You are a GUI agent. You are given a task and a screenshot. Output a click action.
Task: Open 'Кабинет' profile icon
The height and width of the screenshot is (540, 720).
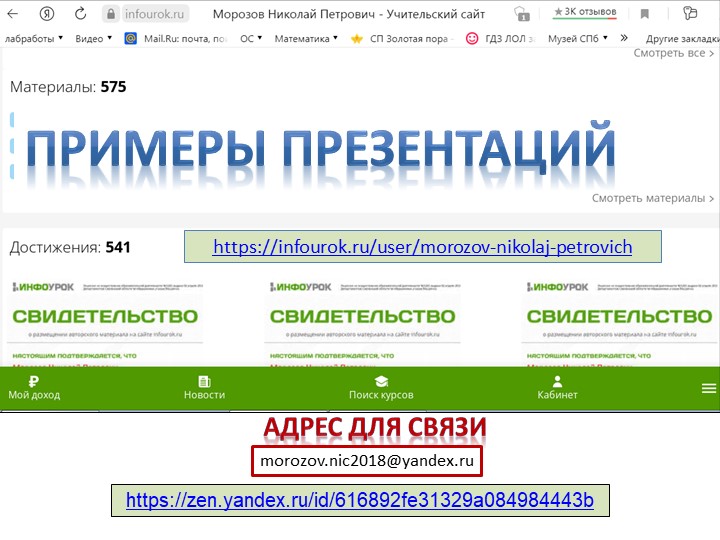(x=557, y=388)
